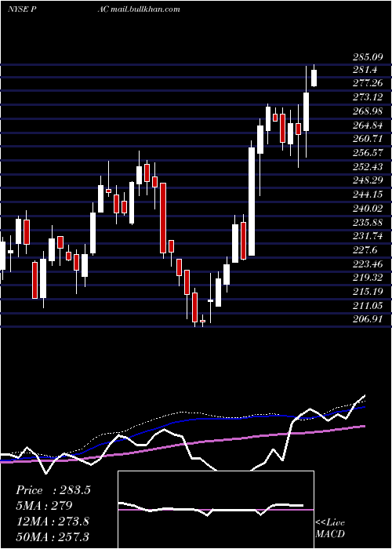The image size is (392, 549).
Task: Click the Price : 283.5 readout
Action: point(53,490)
